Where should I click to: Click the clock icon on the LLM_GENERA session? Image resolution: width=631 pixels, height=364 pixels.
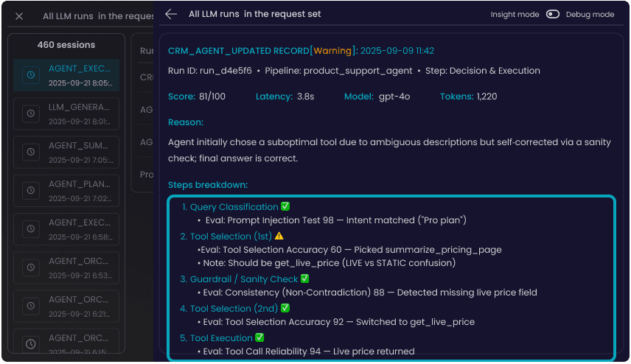30,113
